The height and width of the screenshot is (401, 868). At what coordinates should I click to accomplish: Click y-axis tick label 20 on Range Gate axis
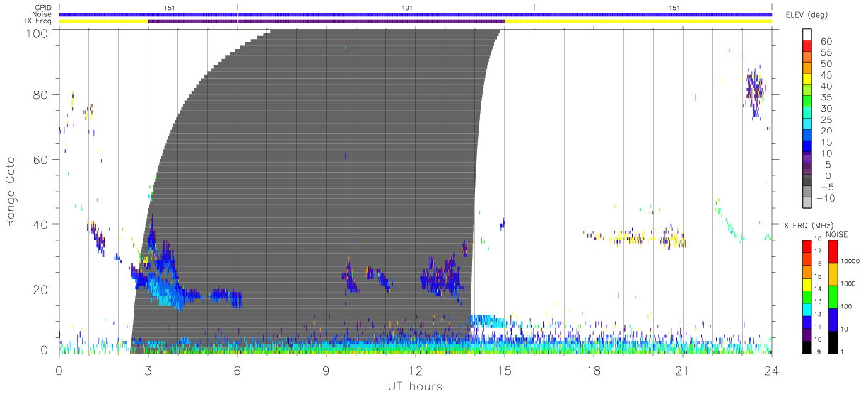point(41,289)
